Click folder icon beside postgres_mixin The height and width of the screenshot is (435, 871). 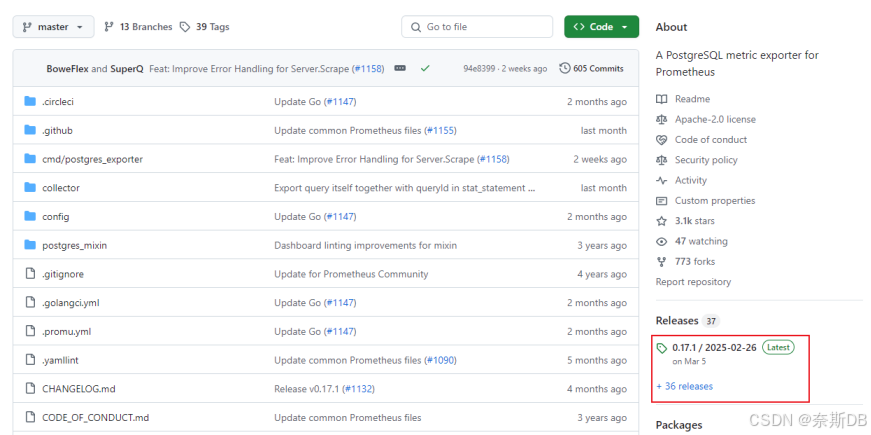[x=30, y=246]
